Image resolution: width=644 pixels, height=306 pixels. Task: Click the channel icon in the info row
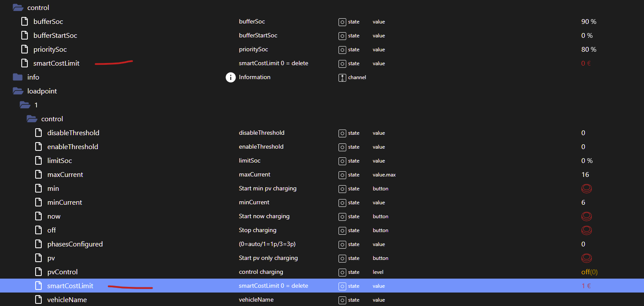click(x=342, y=77)
